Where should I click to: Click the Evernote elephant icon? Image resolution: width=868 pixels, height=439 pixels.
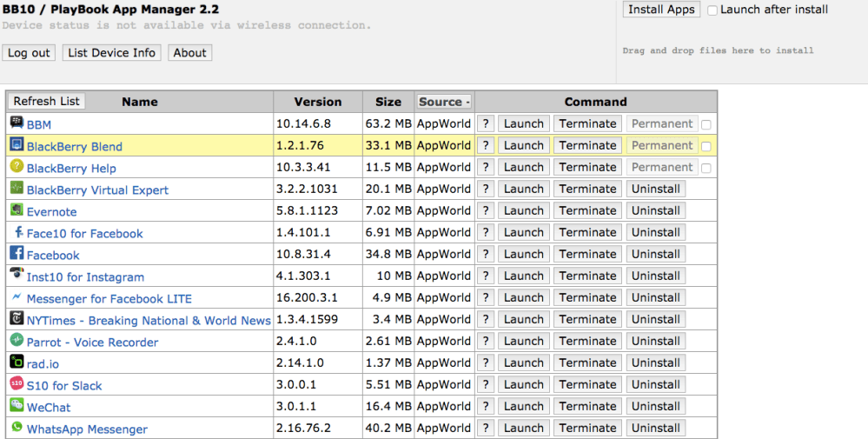(x=17, y=210)
